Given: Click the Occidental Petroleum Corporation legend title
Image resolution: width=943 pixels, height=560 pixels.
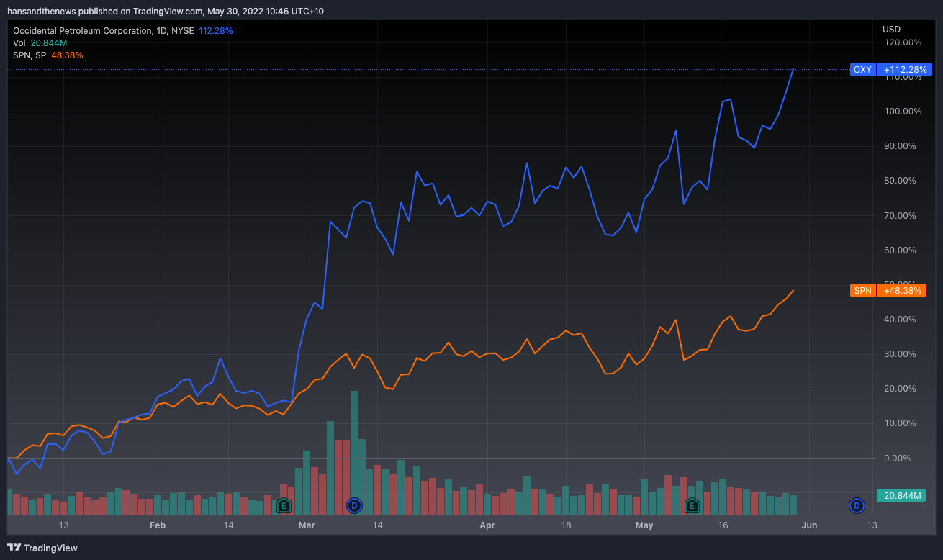Looking at the screenshot, I should (82, 31).
